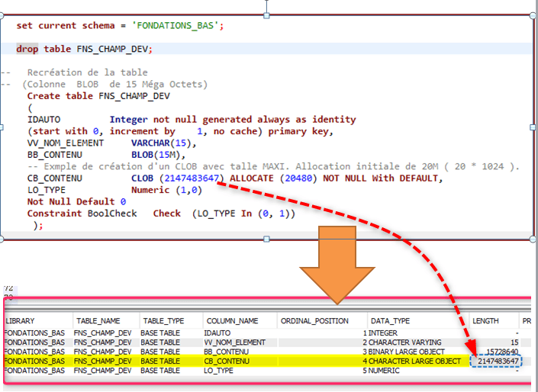Click the 'drop table FNS_CHAMP_DEV' statement line

pyautogui.click(x=84, y=49)
